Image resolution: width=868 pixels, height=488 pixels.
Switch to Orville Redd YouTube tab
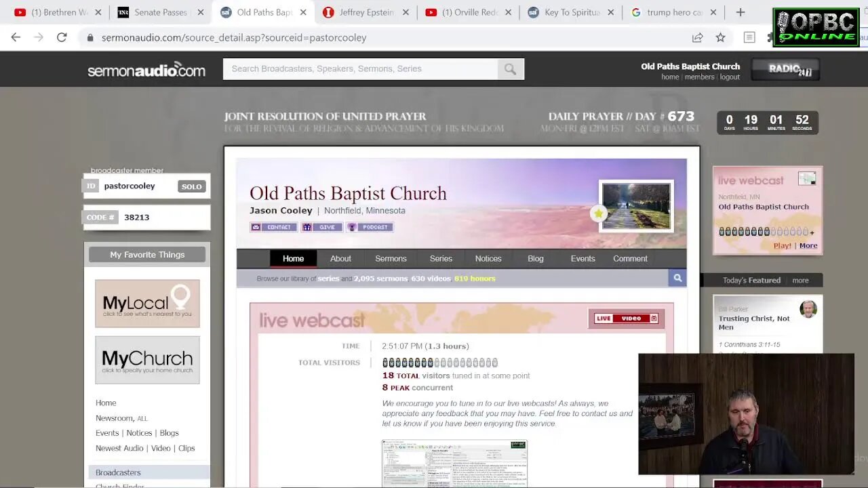(470, 12)
